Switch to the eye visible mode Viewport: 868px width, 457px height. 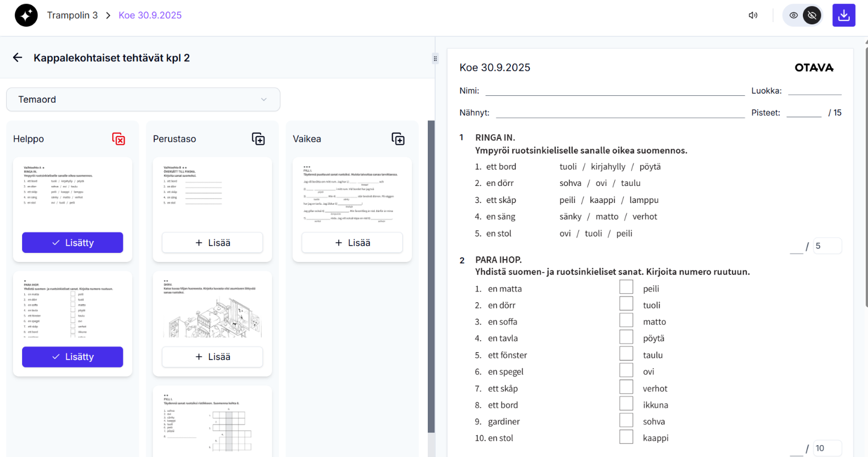[x=793, y=15]
